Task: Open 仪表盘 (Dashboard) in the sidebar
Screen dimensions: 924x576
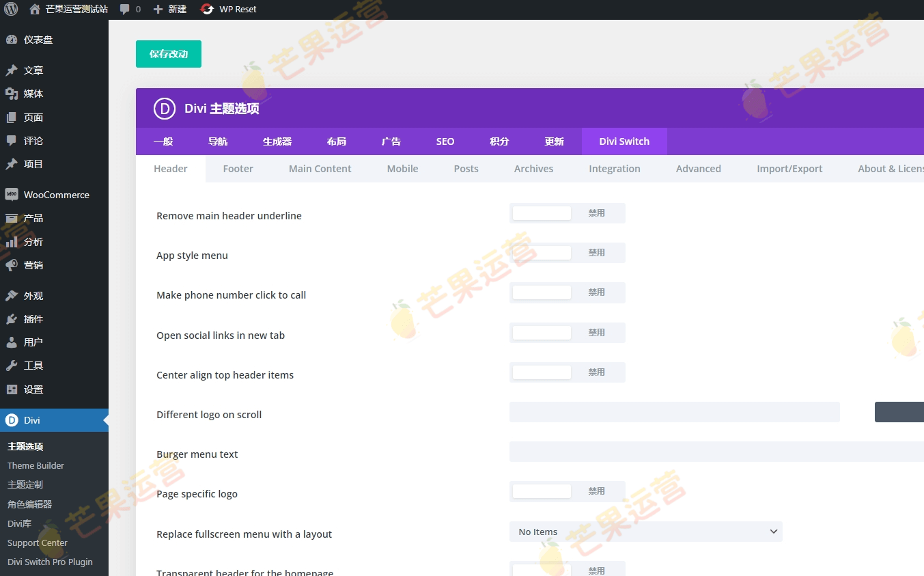Action: (33, 39)
